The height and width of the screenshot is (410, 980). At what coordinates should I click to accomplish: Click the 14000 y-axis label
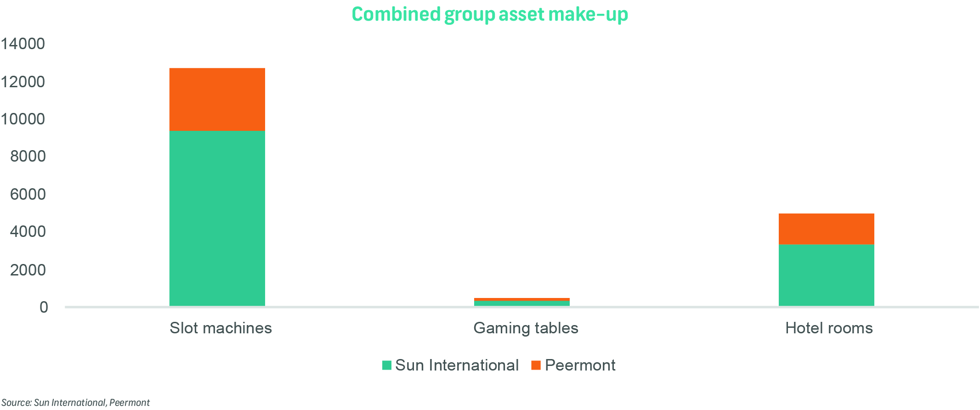(23, 44)
